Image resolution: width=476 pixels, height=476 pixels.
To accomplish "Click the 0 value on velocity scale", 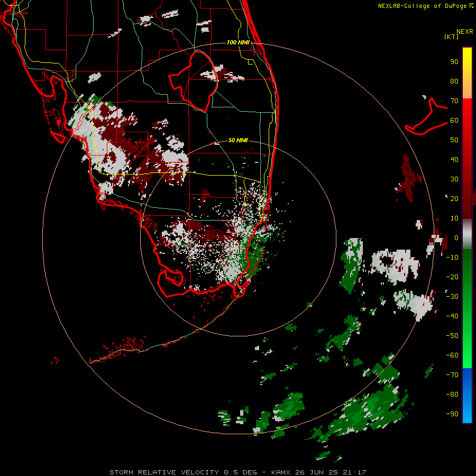I will (456, 238).
